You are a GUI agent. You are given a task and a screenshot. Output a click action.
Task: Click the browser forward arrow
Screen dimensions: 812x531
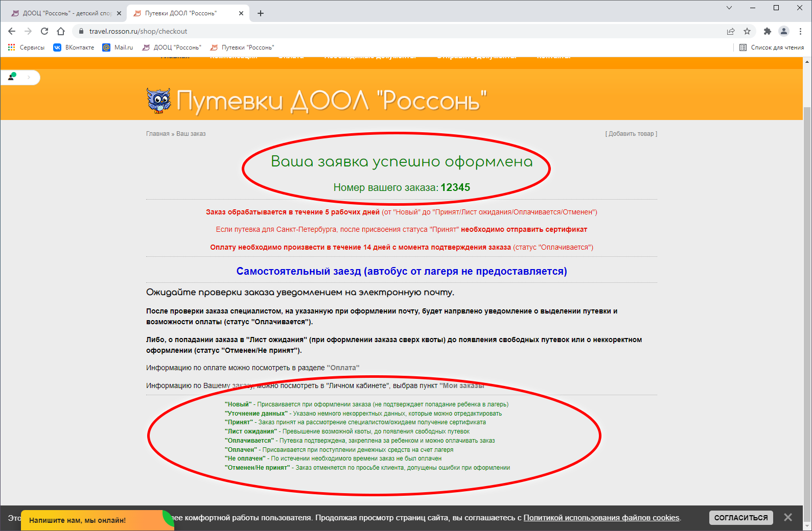click(x=28, y=31)
